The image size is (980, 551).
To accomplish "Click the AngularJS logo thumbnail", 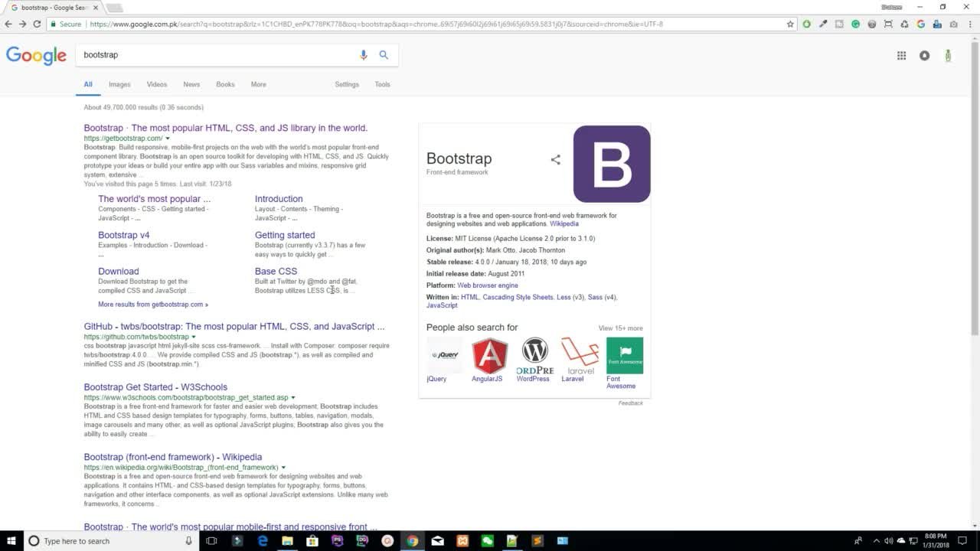I will point(490,356).
